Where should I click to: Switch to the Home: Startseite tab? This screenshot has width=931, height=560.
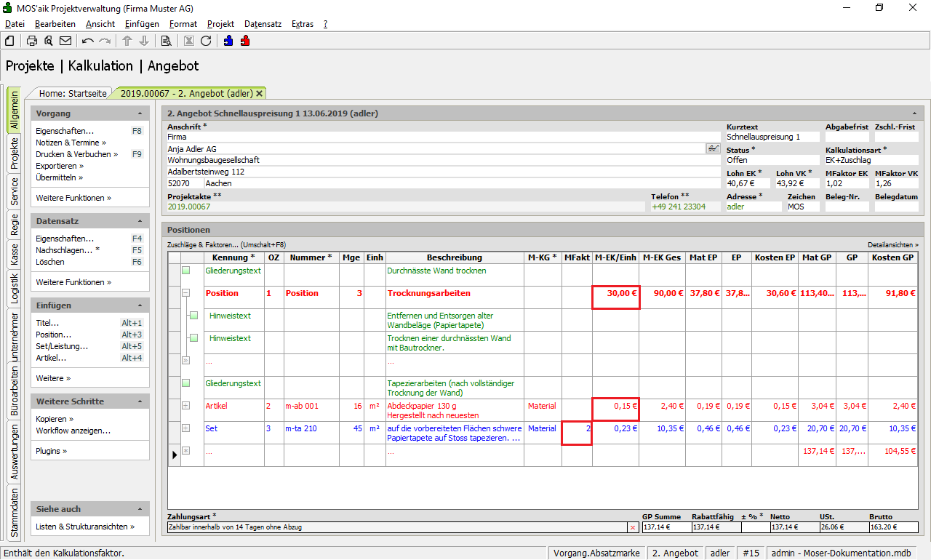click(x=72, y=93)
